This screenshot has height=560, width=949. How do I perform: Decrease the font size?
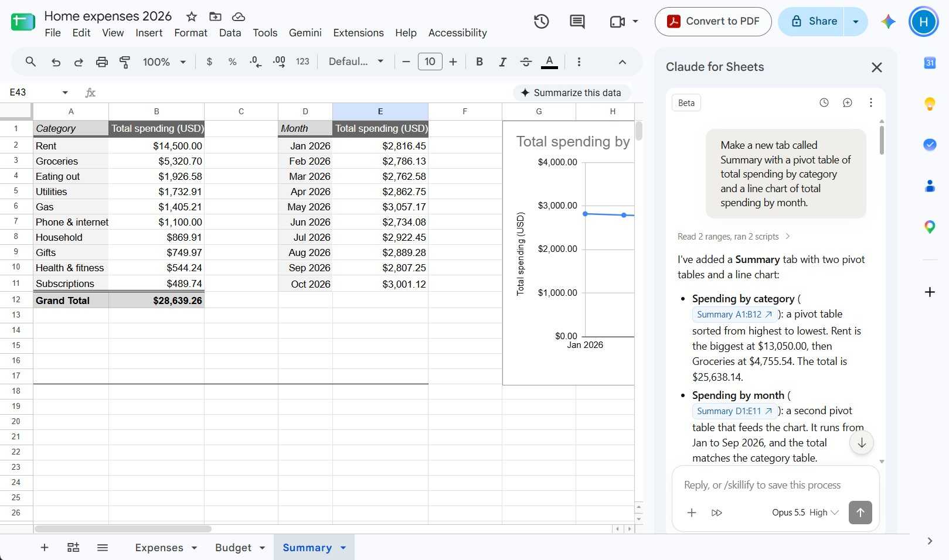(x=406, y=62)
